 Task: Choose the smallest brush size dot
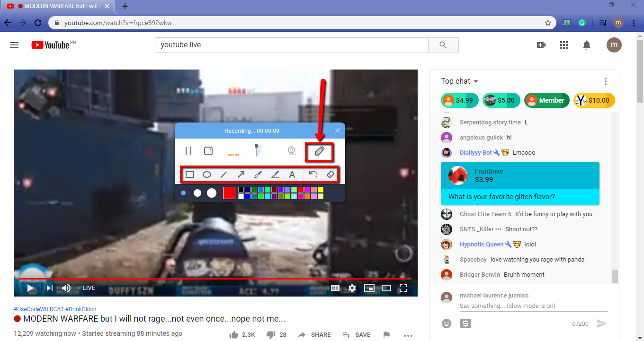[x=183, y=193]
